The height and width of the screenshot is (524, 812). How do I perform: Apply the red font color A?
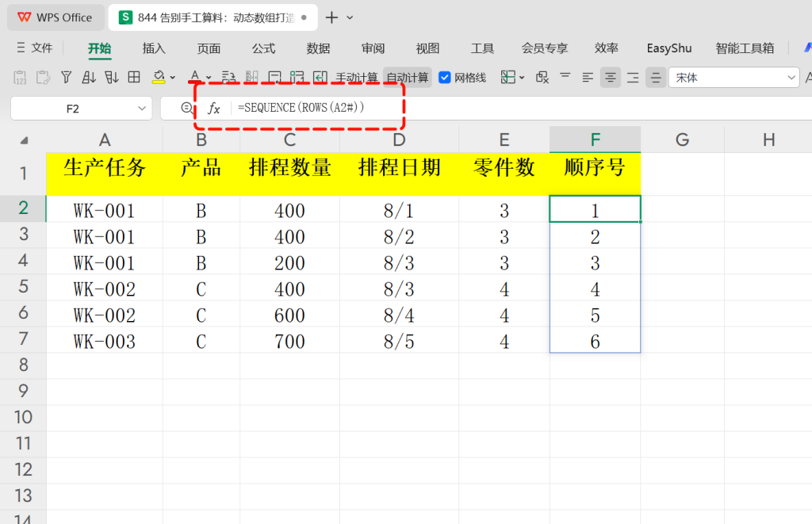point(195,77)
